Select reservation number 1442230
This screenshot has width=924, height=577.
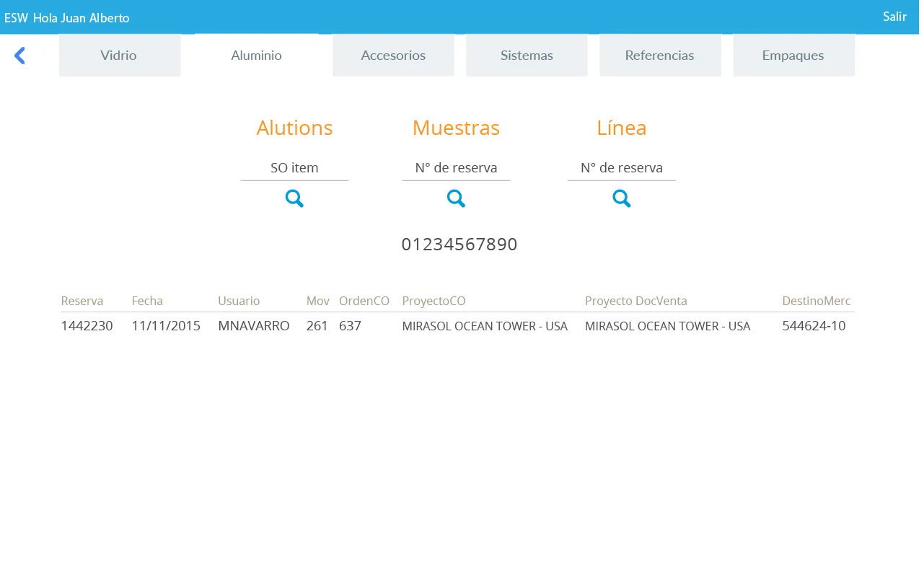coord(87,326)
